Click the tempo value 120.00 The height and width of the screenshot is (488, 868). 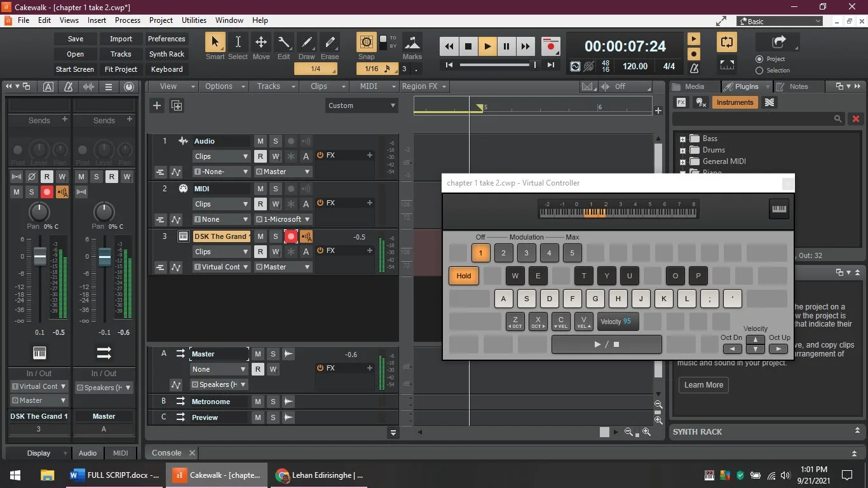pos(635,66)
